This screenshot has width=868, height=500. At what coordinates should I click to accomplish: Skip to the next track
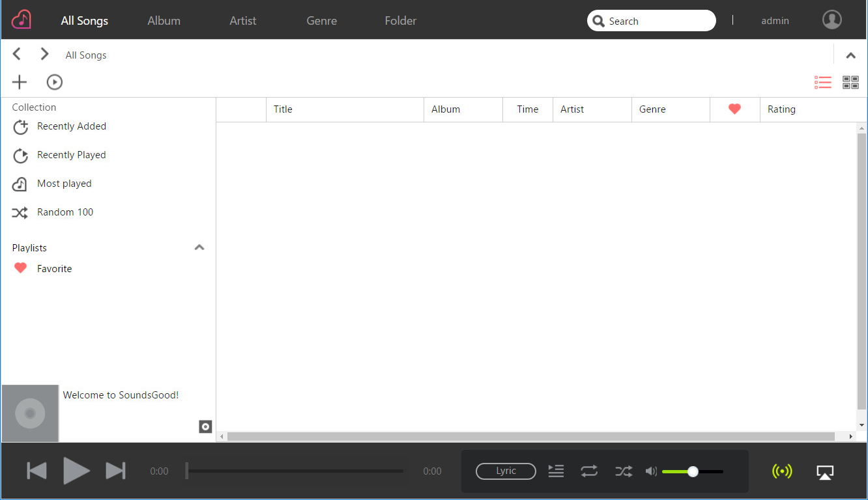[115, 471]
